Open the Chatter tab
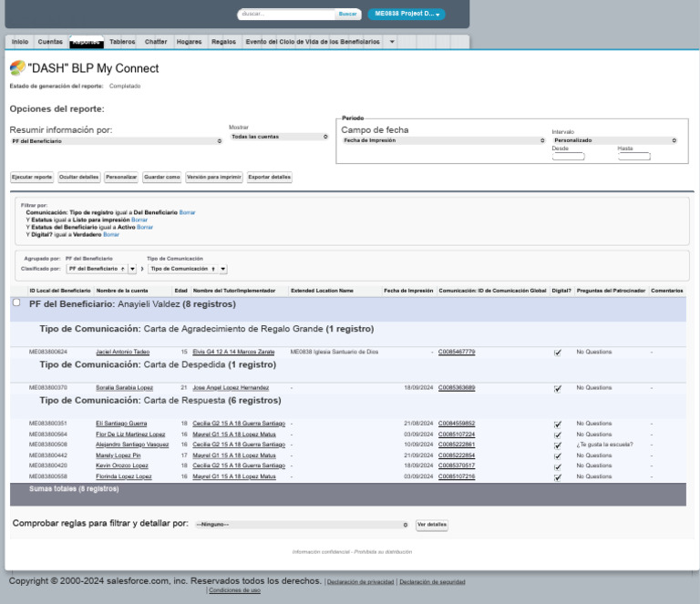 click(x=156, y=42)
